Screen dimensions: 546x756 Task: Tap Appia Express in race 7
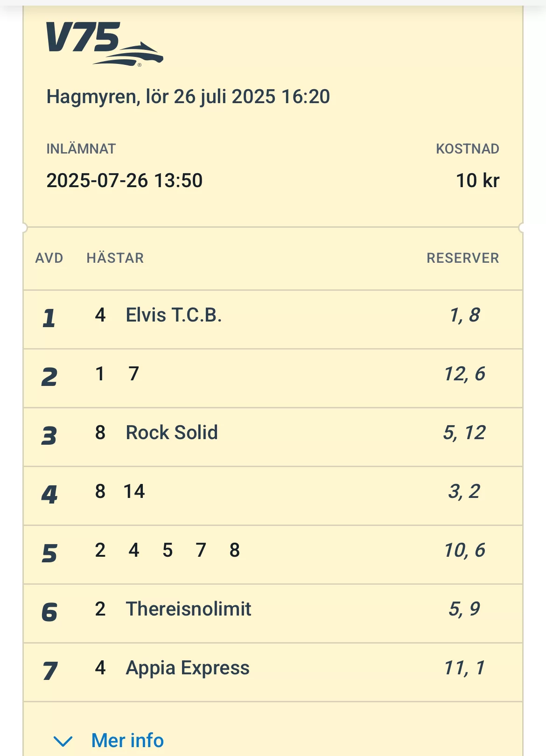tap(188, 668)
